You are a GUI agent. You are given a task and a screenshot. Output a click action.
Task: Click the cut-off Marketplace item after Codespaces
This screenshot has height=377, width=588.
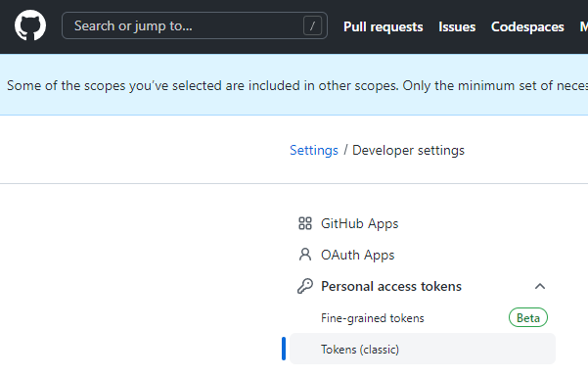[x=584, y=26]
